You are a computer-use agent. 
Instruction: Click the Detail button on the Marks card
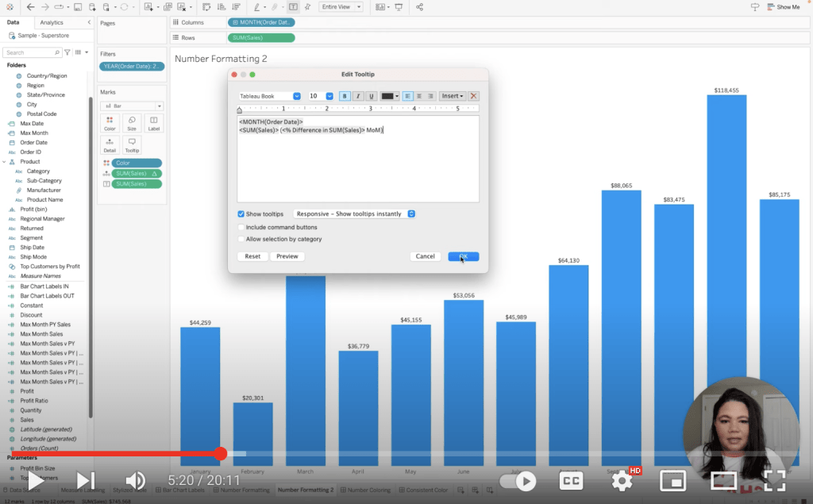coord(110,145)
